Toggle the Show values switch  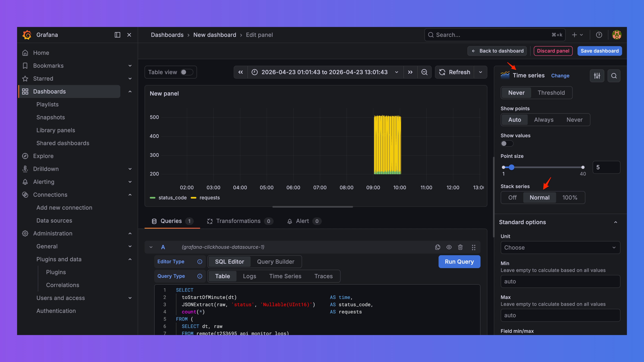[507, 143]
